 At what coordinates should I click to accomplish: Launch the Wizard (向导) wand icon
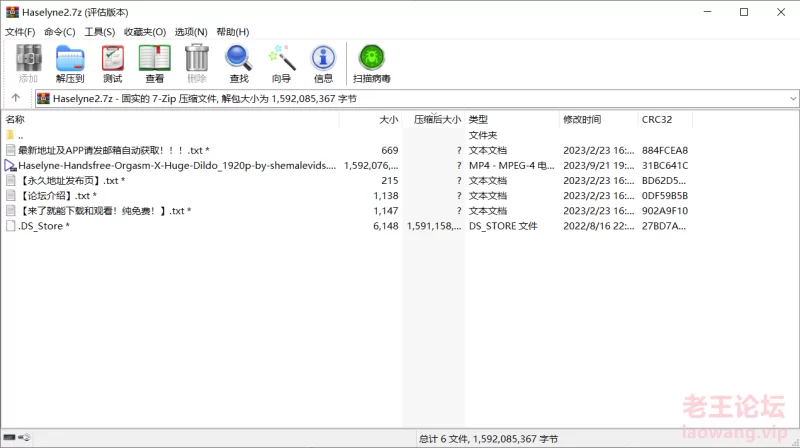click(281, 58)
